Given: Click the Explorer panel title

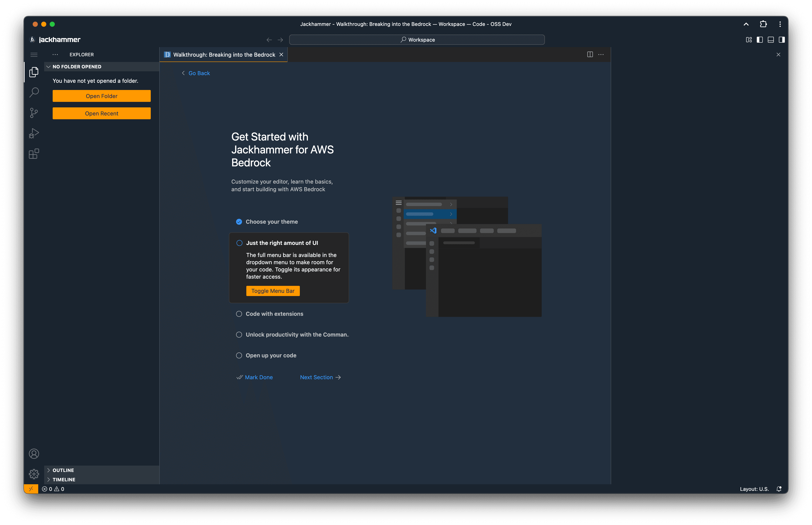Looking at the screenshot, I should (x=82, y=55).
